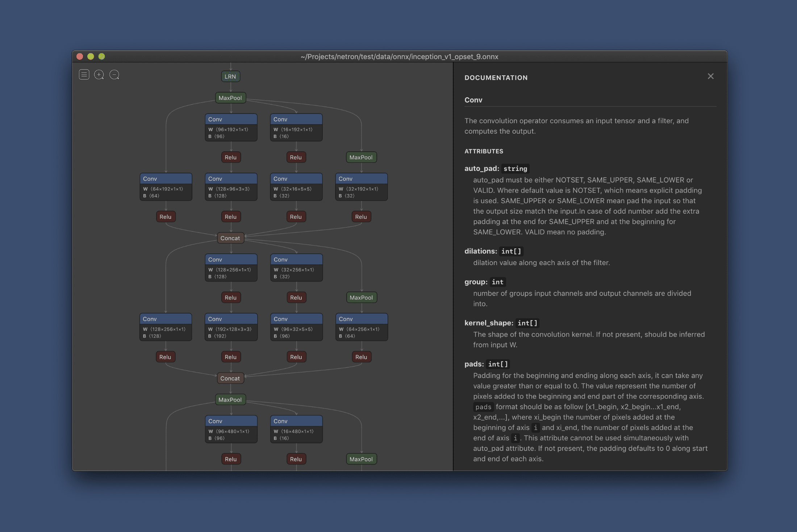Viewport: 797px width, 532px height.
Task: Select MaxPool node above Conv 64×256×1×1
Action: [361, 297]
